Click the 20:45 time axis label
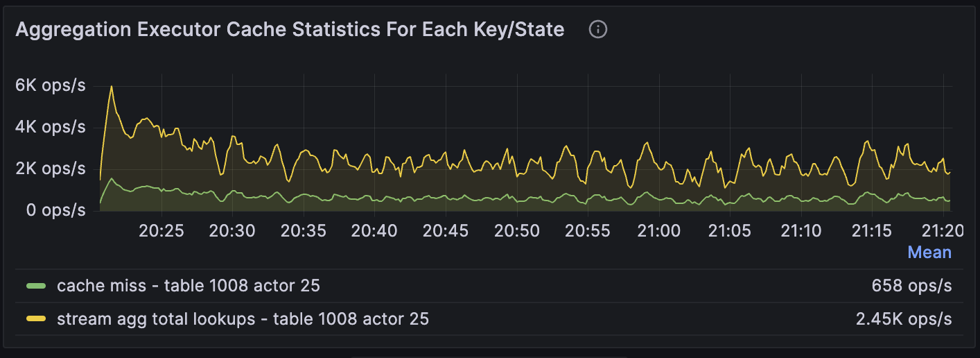 point(446,230)
